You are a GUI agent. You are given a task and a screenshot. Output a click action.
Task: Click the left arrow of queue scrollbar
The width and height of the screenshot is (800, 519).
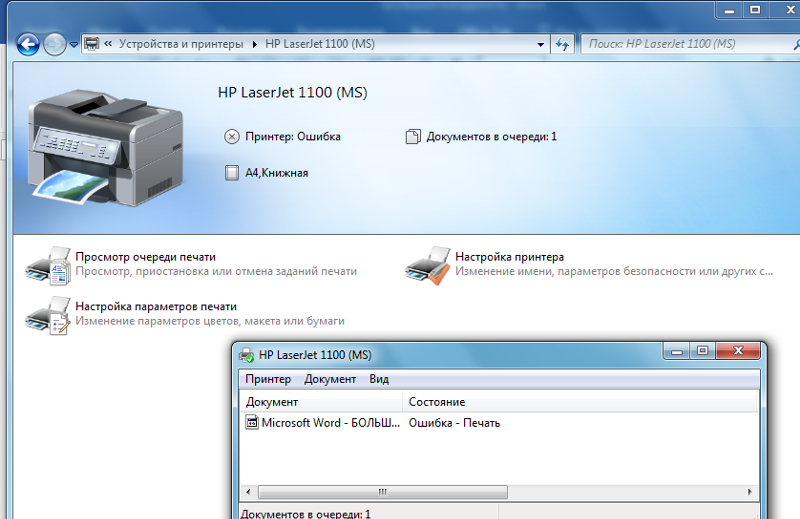coord(248,492)
